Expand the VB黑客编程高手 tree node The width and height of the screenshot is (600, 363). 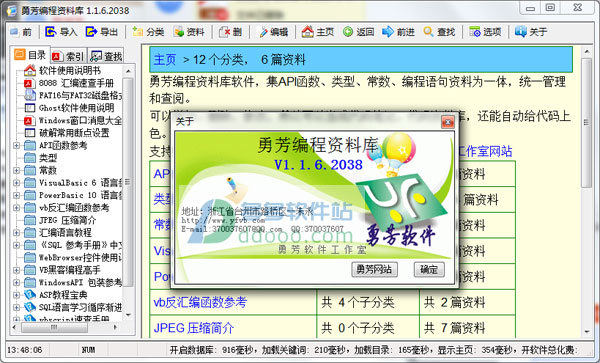[x=16, y=270]
